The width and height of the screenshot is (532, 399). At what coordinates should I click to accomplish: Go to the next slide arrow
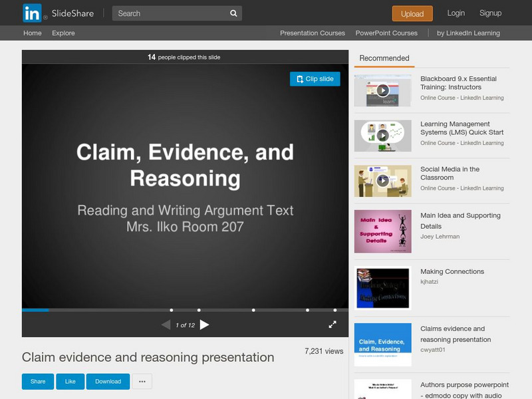pyautogui.click(x=205, y=325)
